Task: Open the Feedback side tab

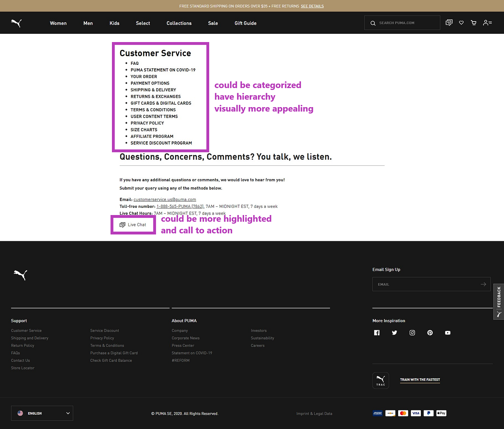Action: click(x=499, y=301)
